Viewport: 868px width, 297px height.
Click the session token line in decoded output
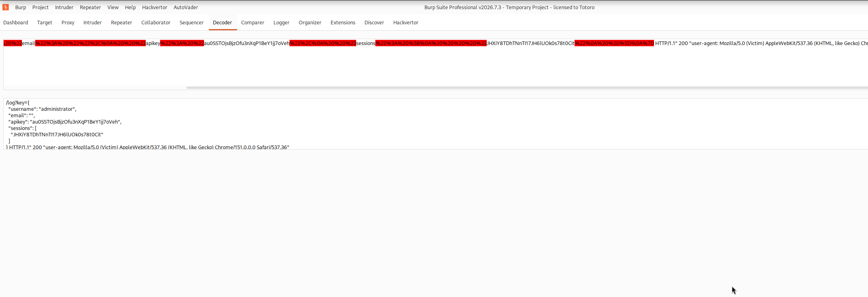click(x=57, y=134)
